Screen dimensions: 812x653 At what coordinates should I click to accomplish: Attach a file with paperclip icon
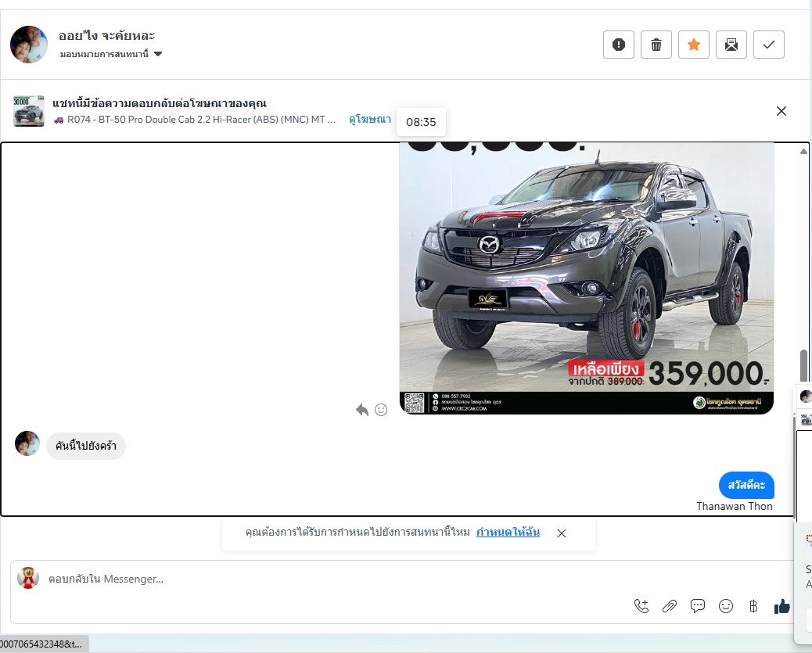(x=670, y=606)
